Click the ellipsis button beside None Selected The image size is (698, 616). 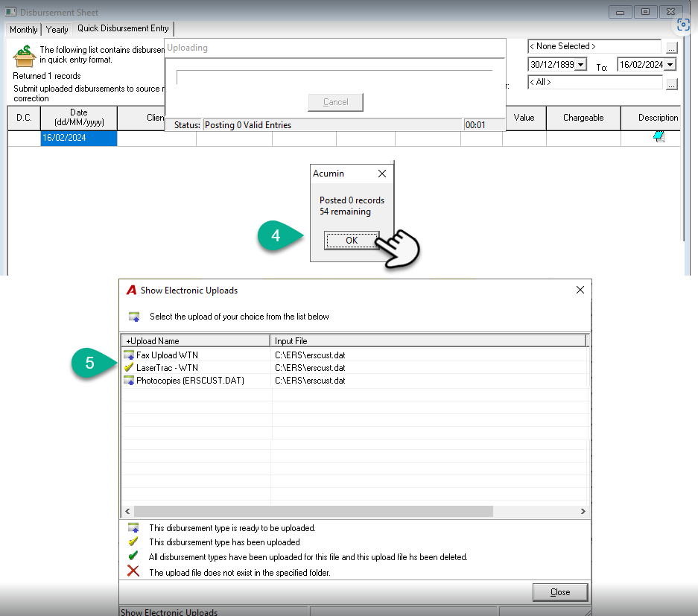point(672,47)
